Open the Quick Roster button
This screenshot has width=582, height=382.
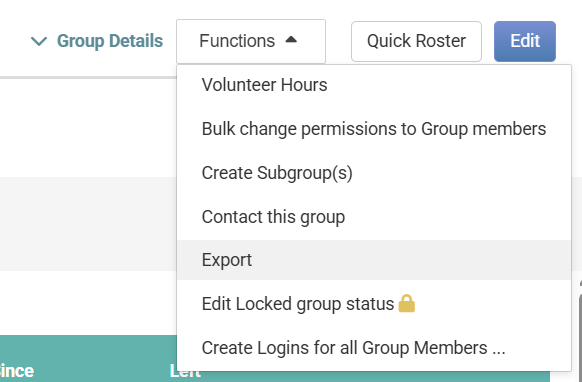(416, 41)
